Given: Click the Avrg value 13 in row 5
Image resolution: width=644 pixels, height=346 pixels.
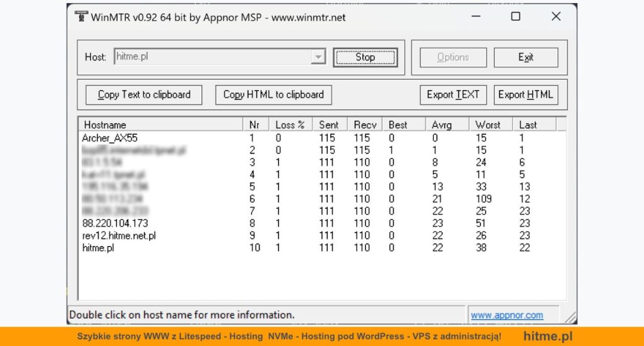Looking at the screenshot, I should tap(437, 187).
